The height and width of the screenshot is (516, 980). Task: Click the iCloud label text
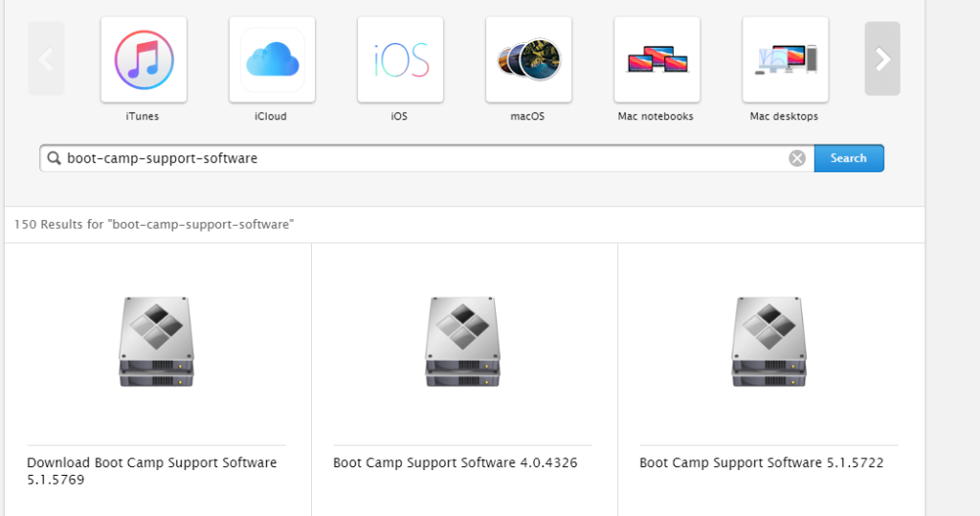271,117
